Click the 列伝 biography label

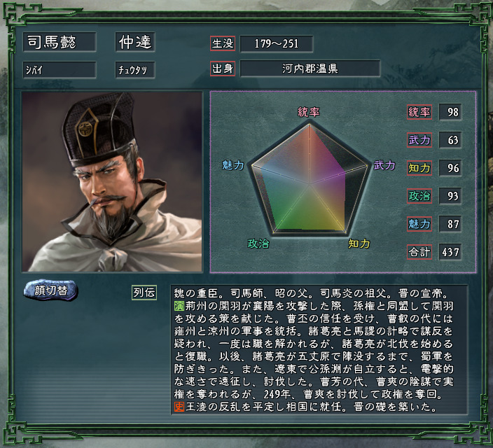tap(144, 293)
